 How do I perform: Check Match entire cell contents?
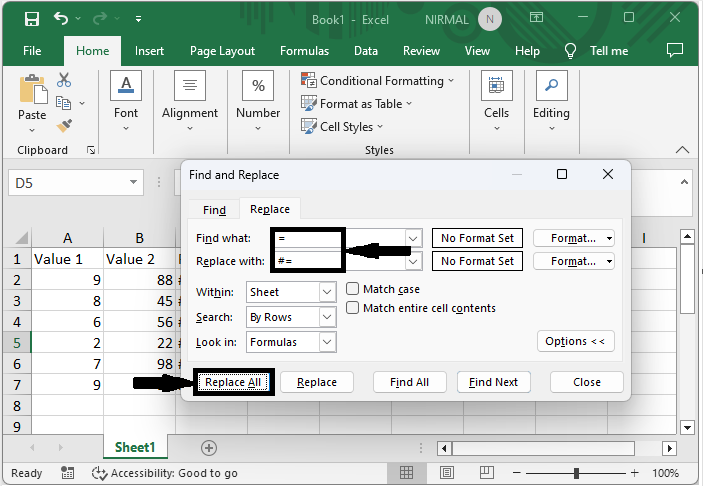(353, 308)
